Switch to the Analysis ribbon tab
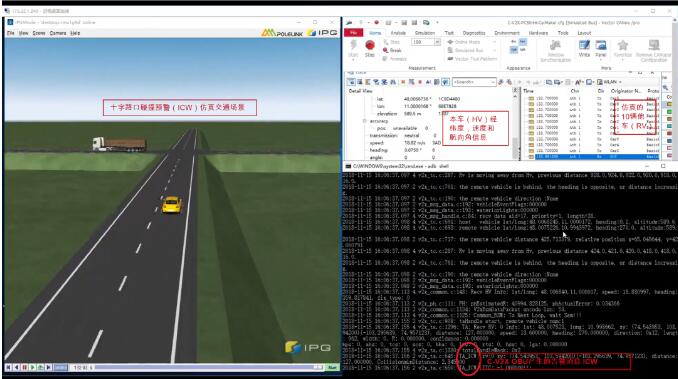This screenshot has height=379, width=678. point(398,33)
